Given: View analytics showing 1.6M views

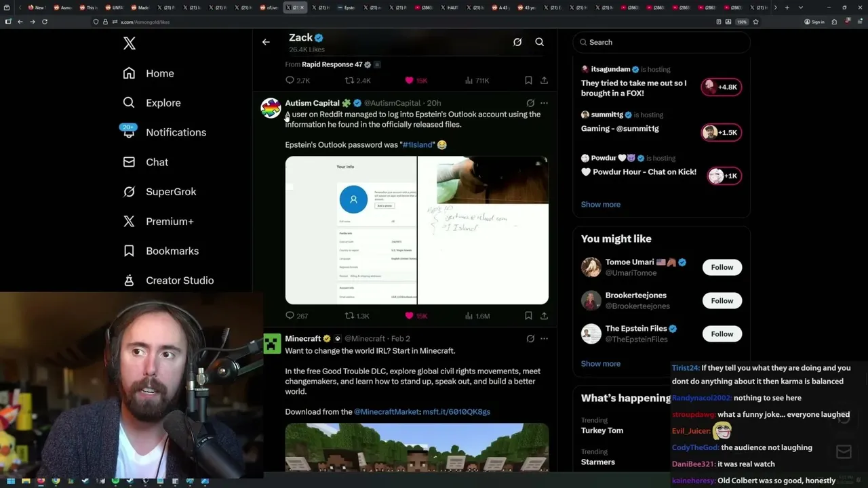Looking at the screenshot, I should [x=477, y=316].
